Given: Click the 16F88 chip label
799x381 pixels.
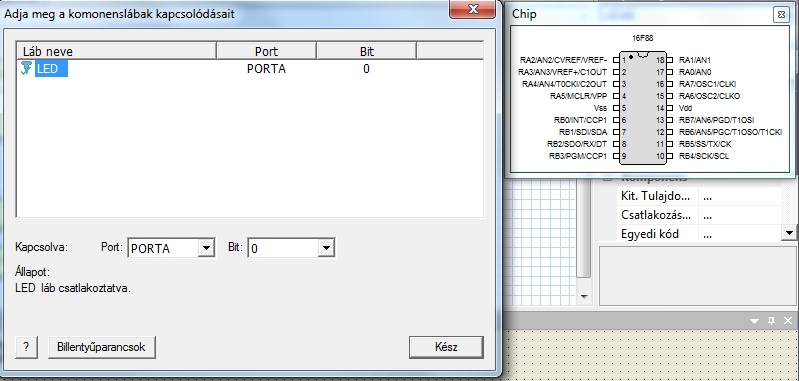Looking at the screenshot, I should tap(643, 38).
